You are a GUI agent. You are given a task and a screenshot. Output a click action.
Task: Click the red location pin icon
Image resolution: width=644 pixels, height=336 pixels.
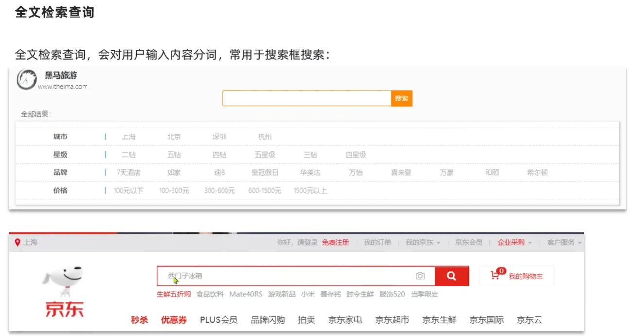pyautogui.click(x=17, y=242)
